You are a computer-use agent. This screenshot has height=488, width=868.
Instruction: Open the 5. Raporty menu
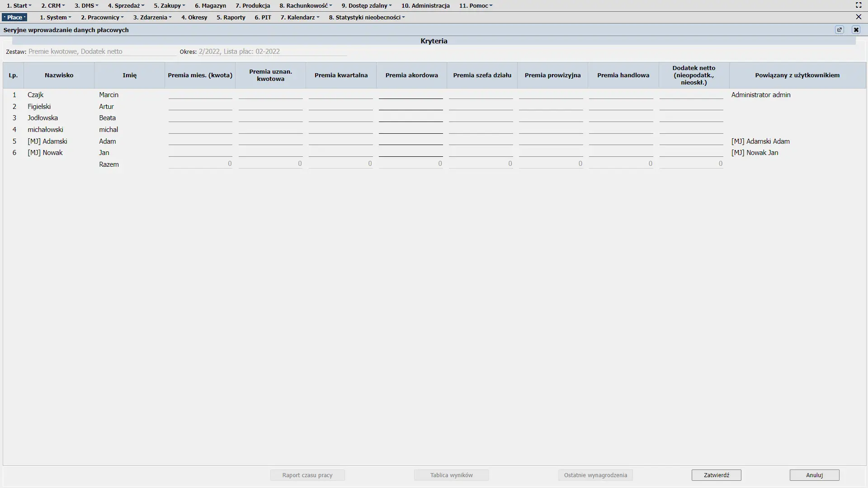coord(231,17)
